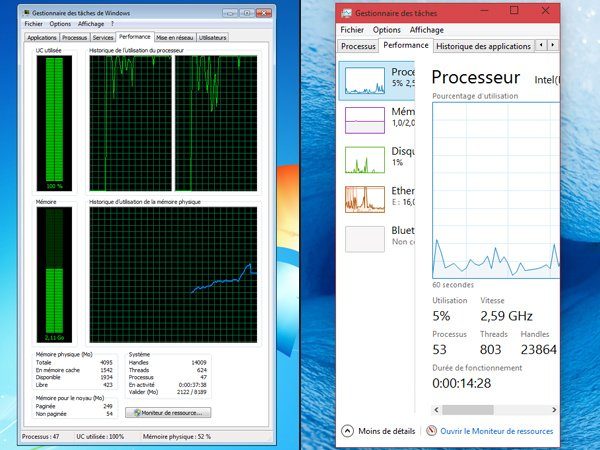This screenshot has width=600, height=450.
Task: Switch to the Applications tab
Action: tap(42, 38)
